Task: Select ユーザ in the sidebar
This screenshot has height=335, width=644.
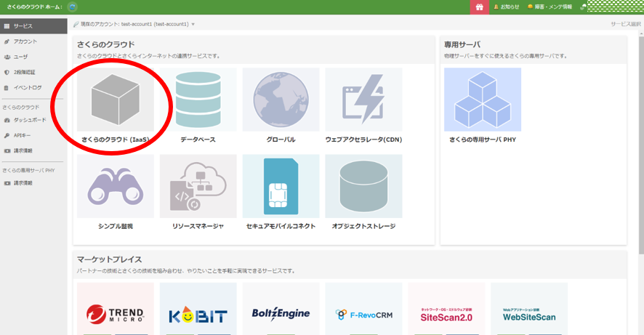Action: click(x=33, y=57)
